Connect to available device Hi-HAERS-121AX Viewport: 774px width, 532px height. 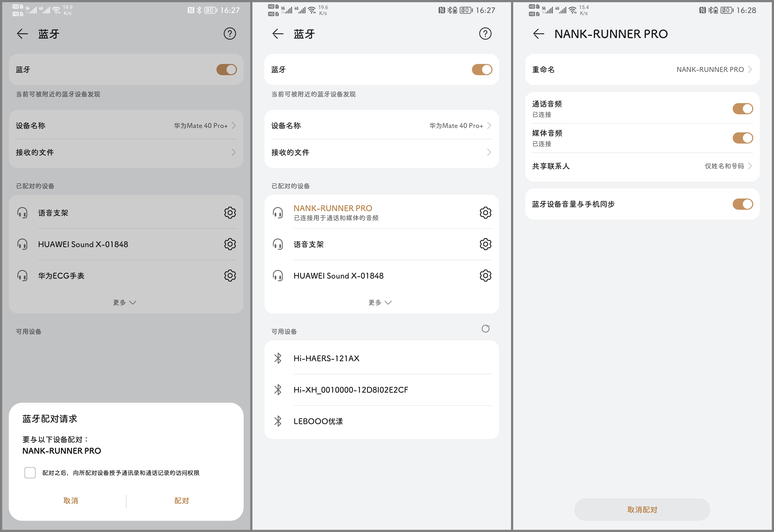[x=382, y=358]
